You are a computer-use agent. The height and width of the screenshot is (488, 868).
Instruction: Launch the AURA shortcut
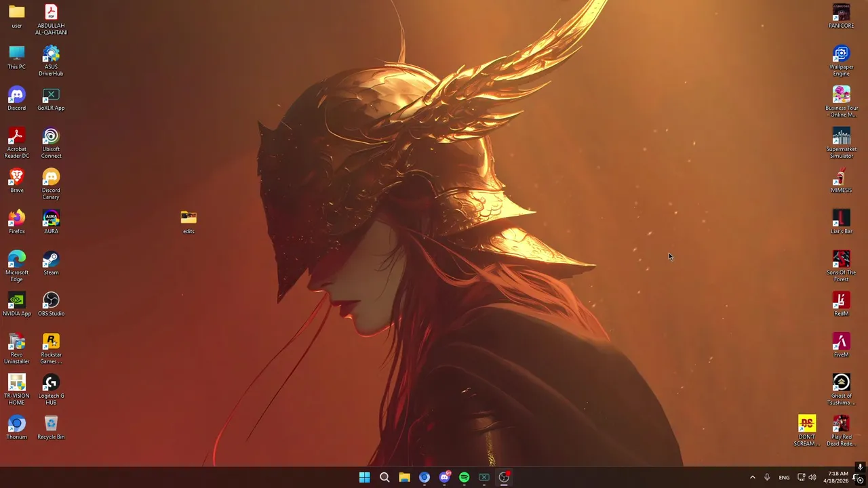(x=51, y=222)
